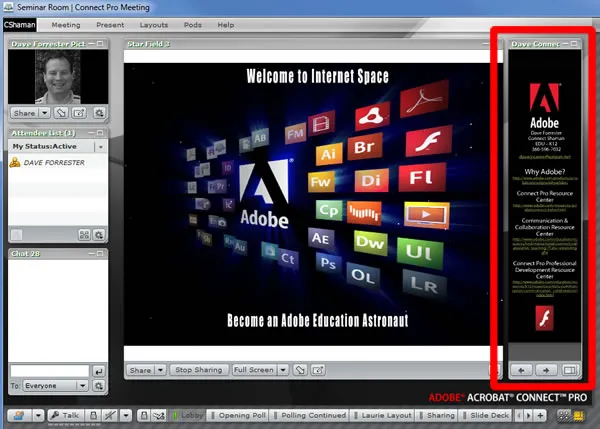
Task: Click the camera and voice icon in bottom bar
Action: click(18, 415)
